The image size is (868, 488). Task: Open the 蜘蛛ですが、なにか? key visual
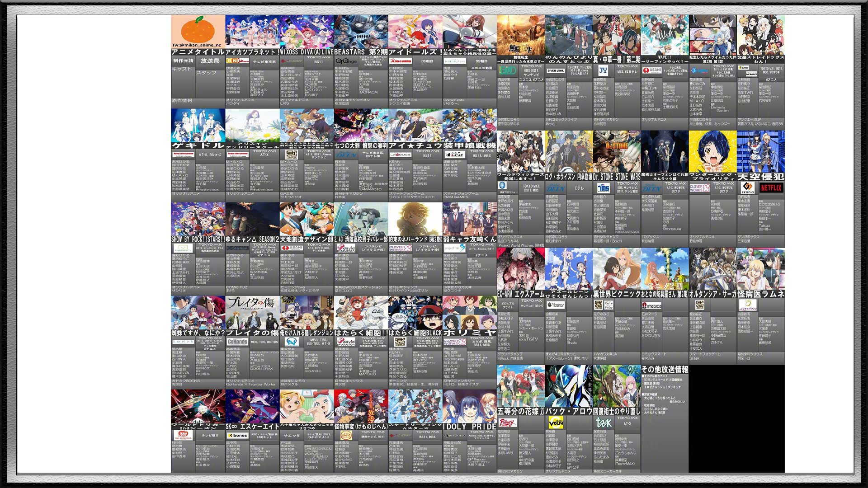198,312
